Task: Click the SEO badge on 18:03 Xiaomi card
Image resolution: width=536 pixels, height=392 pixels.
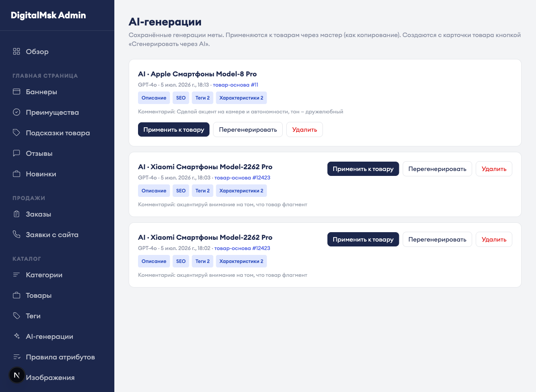Action: pyautogui.click(x=181, y=191)
